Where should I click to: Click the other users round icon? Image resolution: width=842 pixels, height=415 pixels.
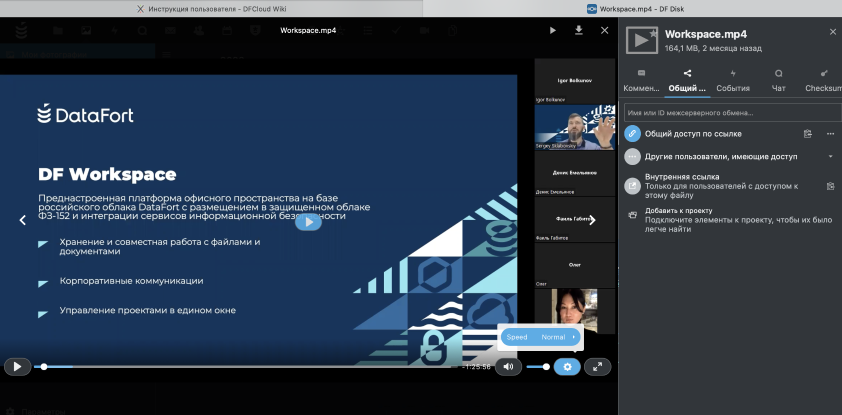tap(633, 157)
